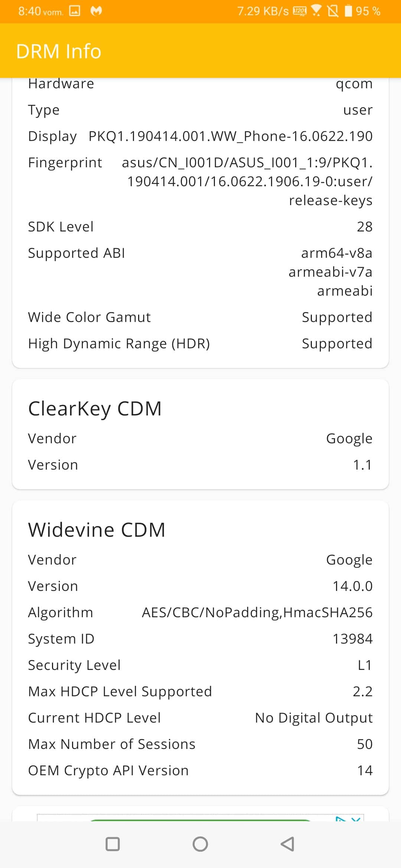The height and width of the screenshot is (868, 401).
Task: Tap the Current HDCP Level row
Action: [200, 718]
